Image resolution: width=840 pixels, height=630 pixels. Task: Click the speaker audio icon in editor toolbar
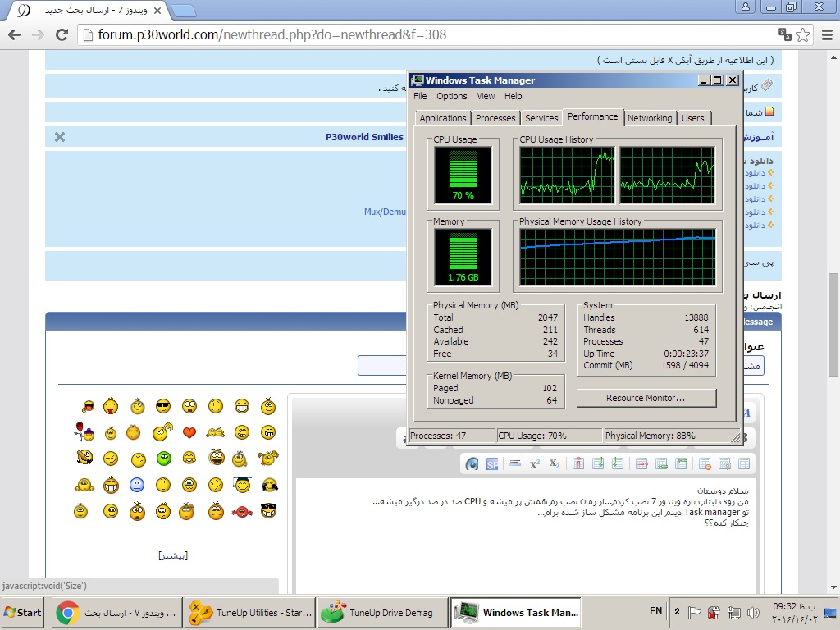[472, 464]
